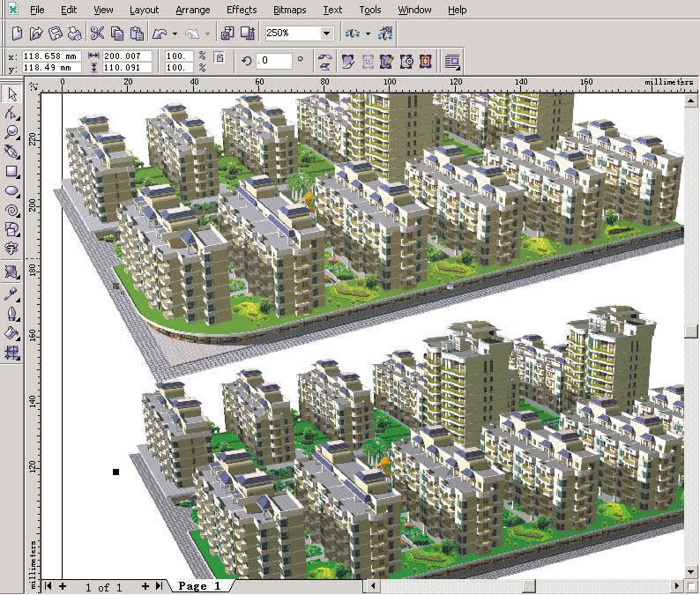The image size is (700, 595).
Task: Open the Help menu
Action: coord(458,10)
